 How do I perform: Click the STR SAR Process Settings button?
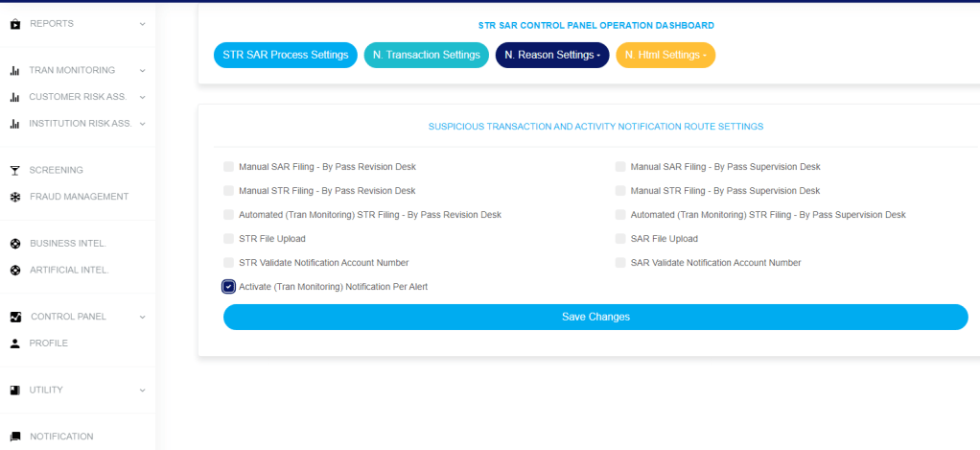[x=286, y=56]
